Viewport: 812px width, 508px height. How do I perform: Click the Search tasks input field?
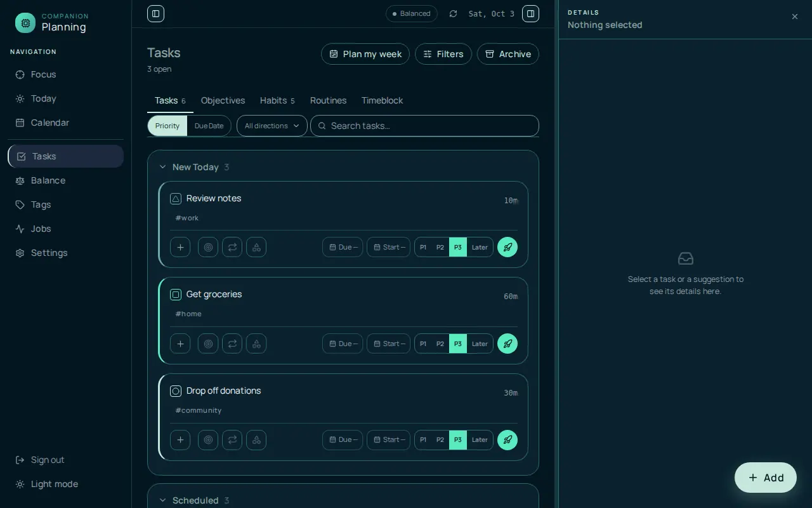click(424, 126)
